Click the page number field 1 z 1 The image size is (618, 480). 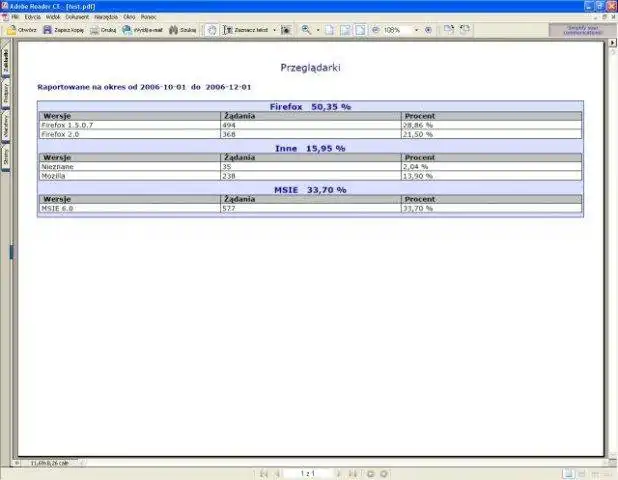tap(308, 474)
